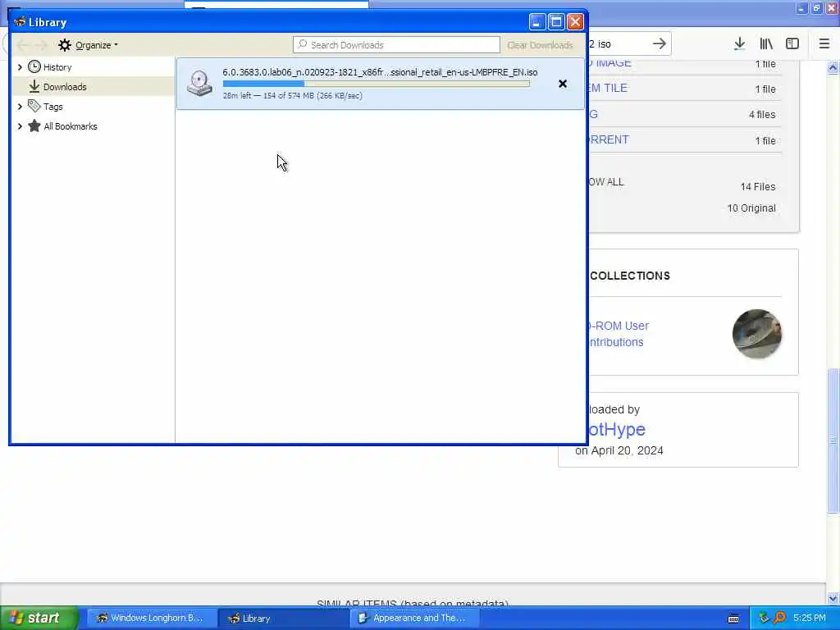Select All Bookmarks in the sidebar
Viewport: 840px width, 630px height.
[71, 126]
